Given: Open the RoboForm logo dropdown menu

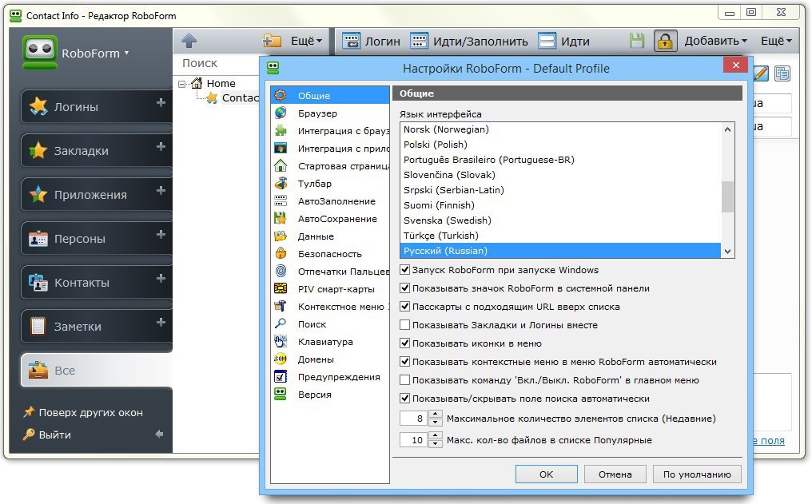Looking at the screenshot, I should point(76,53).
